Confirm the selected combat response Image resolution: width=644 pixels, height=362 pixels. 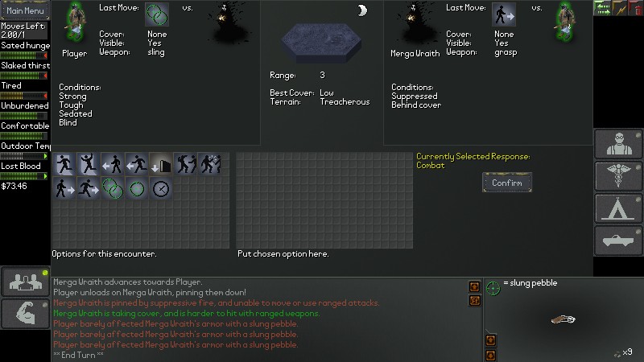(507, 183)
